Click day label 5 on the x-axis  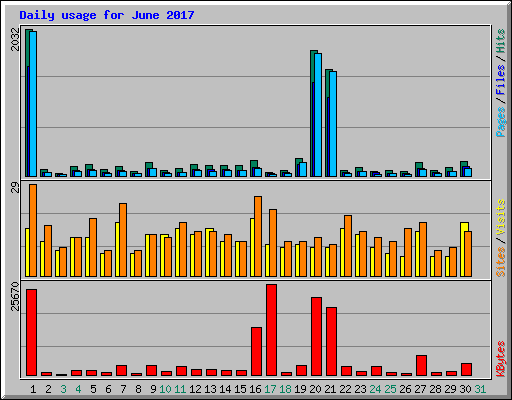(93, 389)
